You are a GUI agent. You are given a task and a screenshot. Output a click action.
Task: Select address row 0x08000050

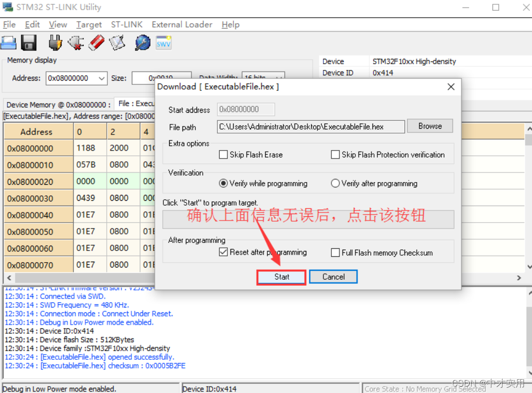pyautogui.click(x=38, y=232)
